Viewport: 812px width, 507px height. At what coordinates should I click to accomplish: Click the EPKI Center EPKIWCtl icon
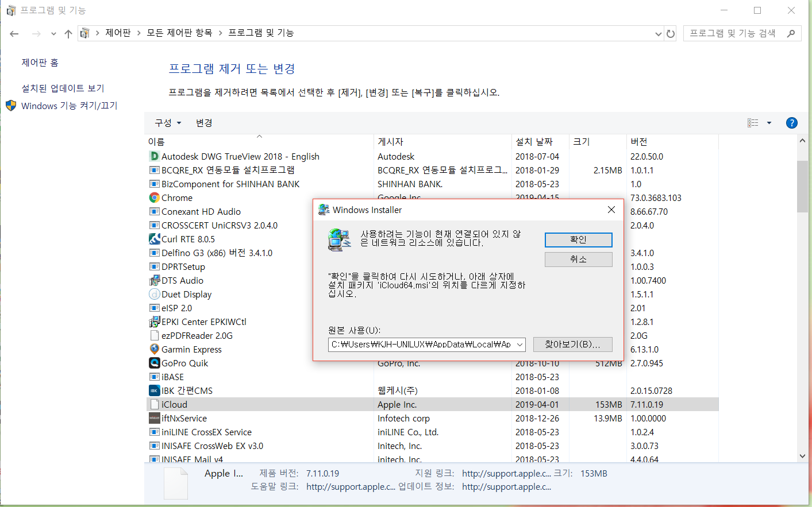(154, 322)
